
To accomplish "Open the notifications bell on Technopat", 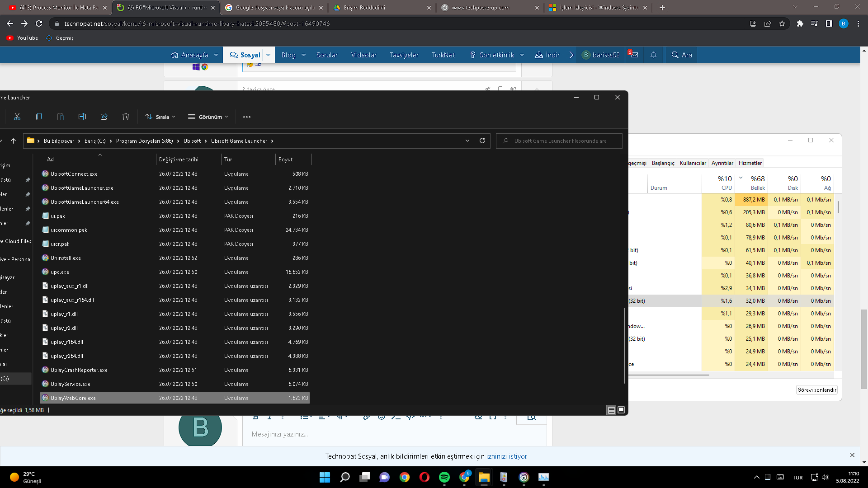I will coord(653,55).
